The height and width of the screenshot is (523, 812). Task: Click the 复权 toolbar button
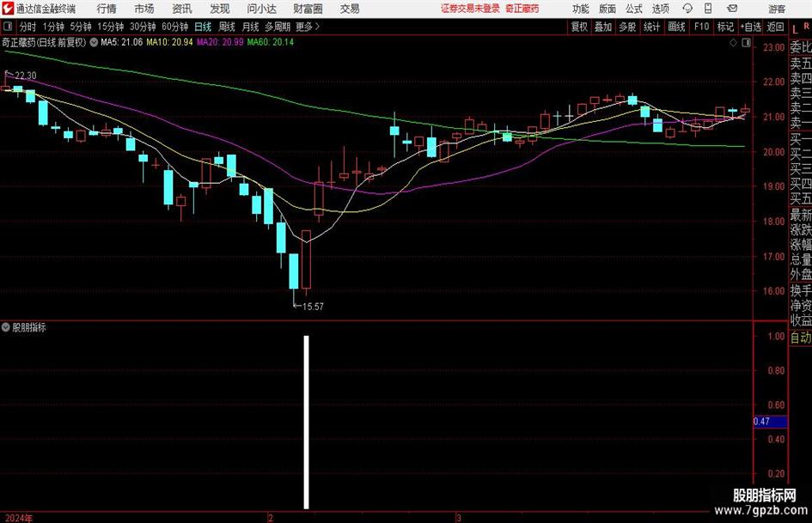pyautogui.click(x=579, y=27)
